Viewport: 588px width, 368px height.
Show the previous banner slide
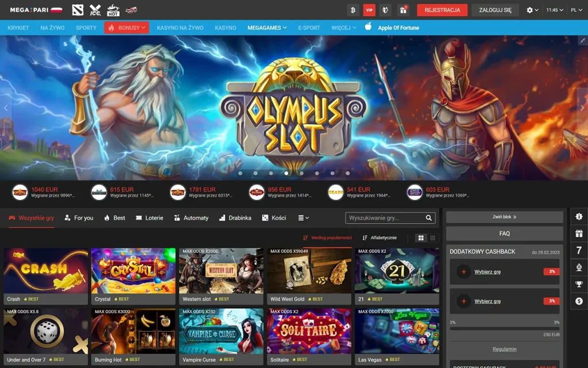[x=6, y=108]
